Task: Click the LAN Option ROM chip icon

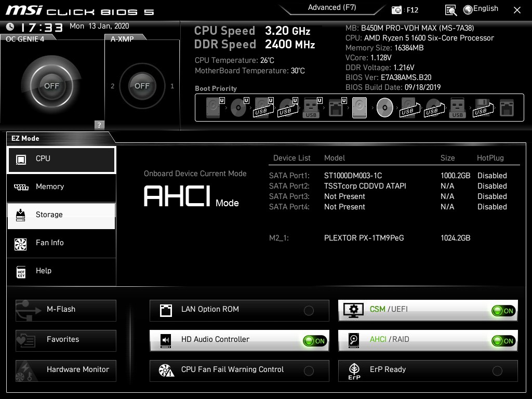Action: (166, 310)
